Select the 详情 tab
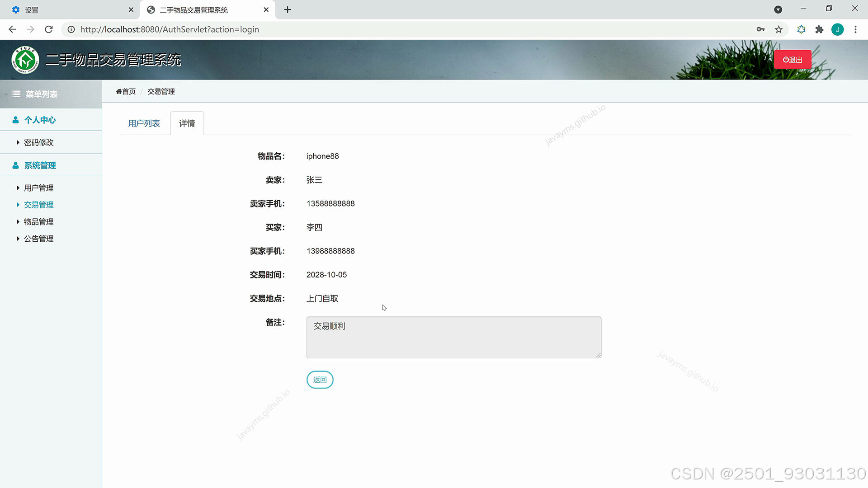Image resolution: width=868 pixels, height=488 pixels. (x=187, y=123)
